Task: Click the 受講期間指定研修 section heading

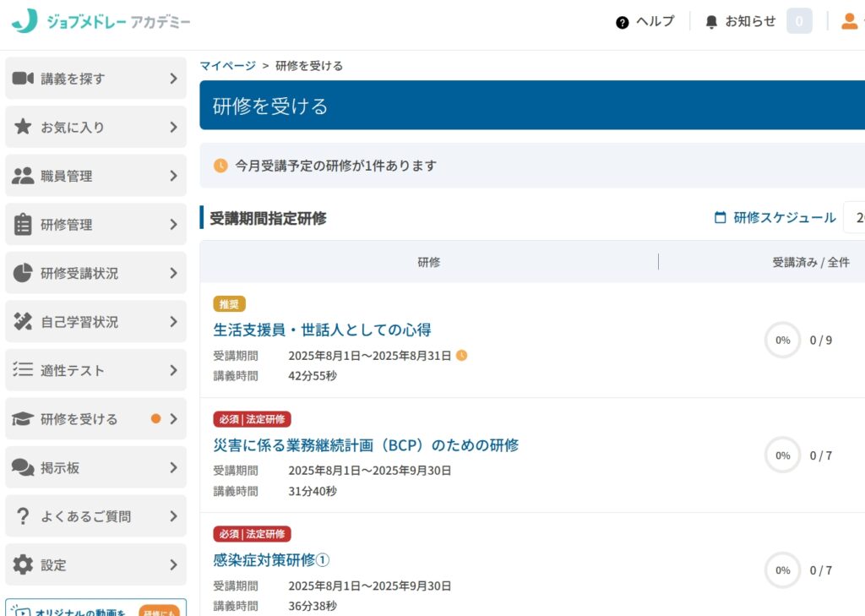Action: click(268, 218)
